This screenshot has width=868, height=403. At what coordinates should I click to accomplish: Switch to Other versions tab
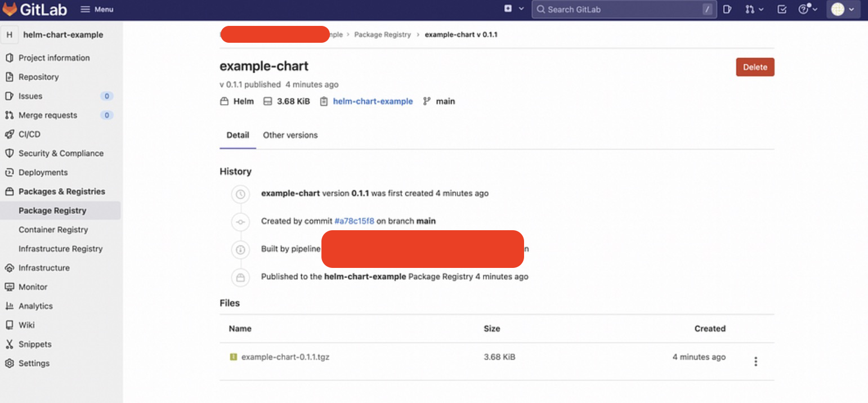click(290, 135)
